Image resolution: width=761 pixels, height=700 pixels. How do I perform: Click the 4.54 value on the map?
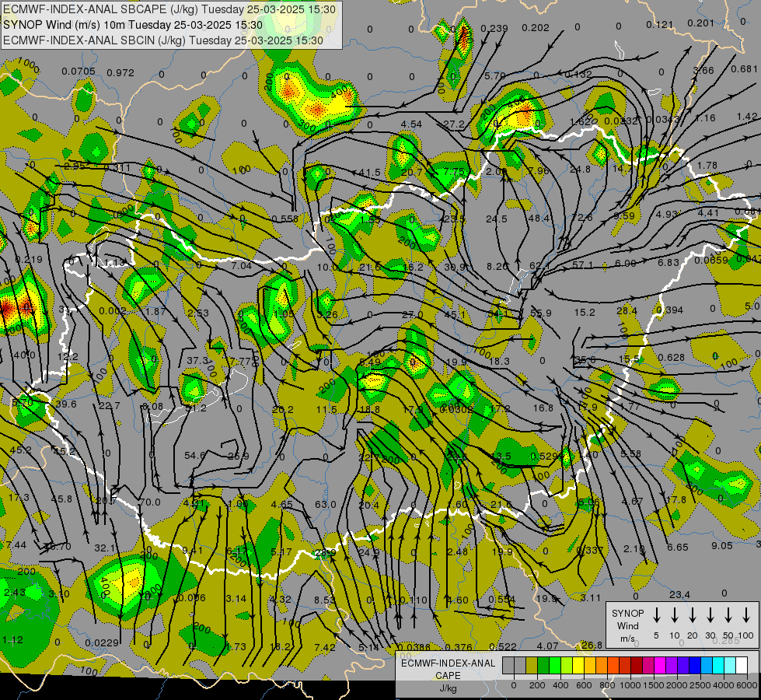click(411, 124)
